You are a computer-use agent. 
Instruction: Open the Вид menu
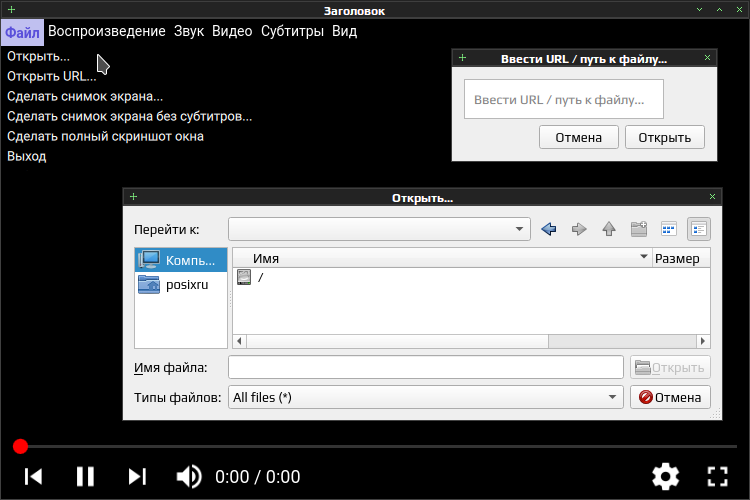point(344,31)
